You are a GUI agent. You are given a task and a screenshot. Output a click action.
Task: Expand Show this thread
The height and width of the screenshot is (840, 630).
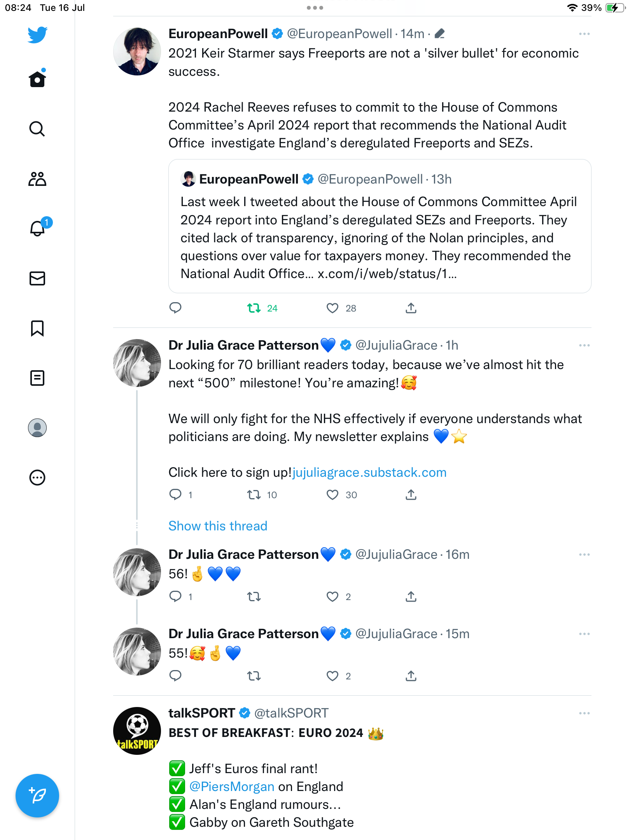[218, 526]
